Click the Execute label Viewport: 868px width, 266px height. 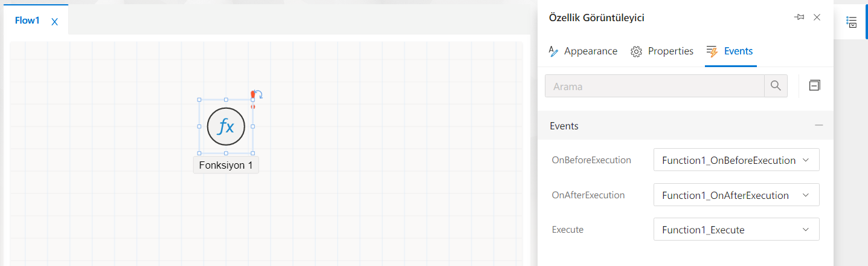(568, 230)
